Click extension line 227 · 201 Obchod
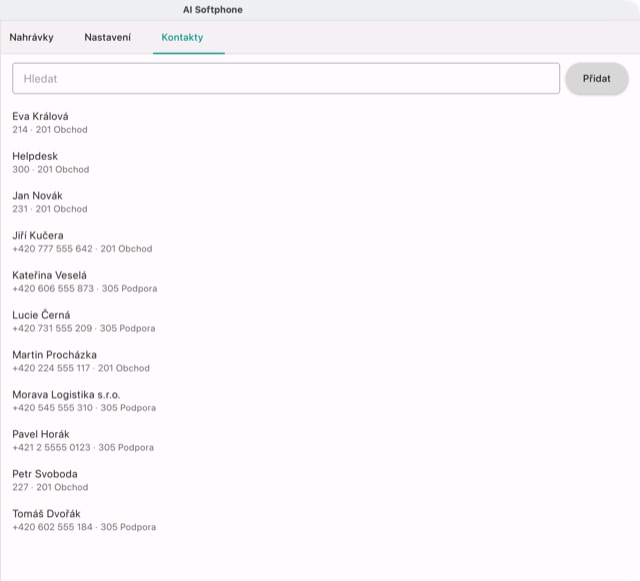Image resolution: width=640 pixels, height=581 pixels. (50, 487)
